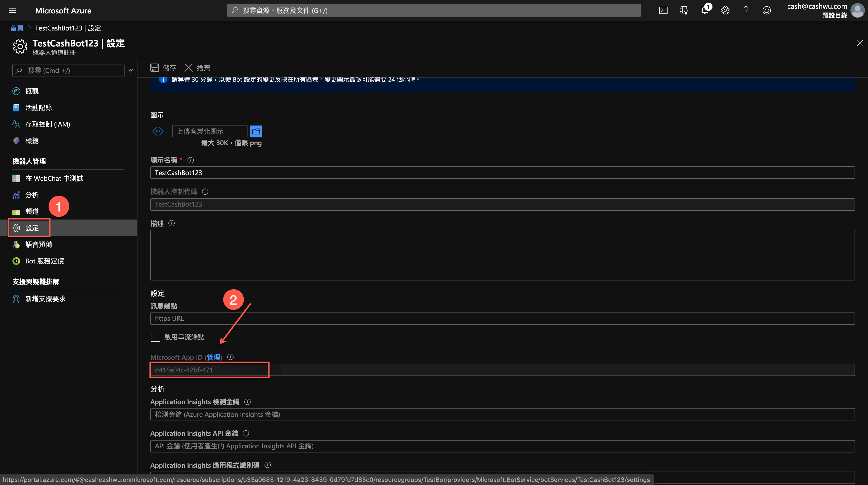Click the upload icon folder button
Viewport: 868px width, 485px height.
click(x=256, y=131)
